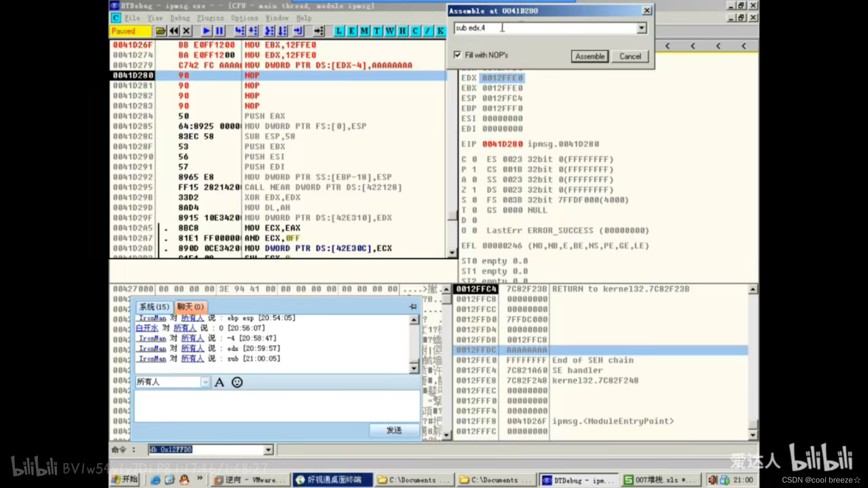Open the File menu
This screenshot has height=488, width=868.
tap(132, 18)
